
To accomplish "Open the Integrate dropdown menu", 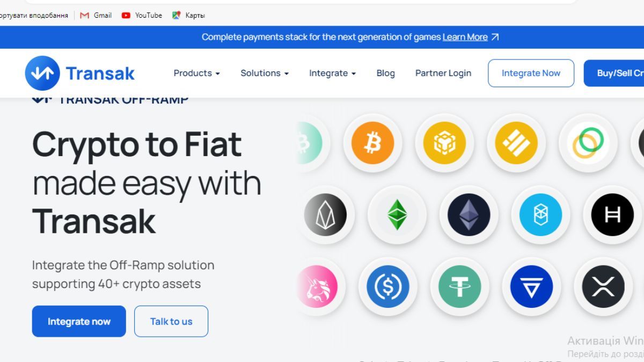I will pos(332,73).
